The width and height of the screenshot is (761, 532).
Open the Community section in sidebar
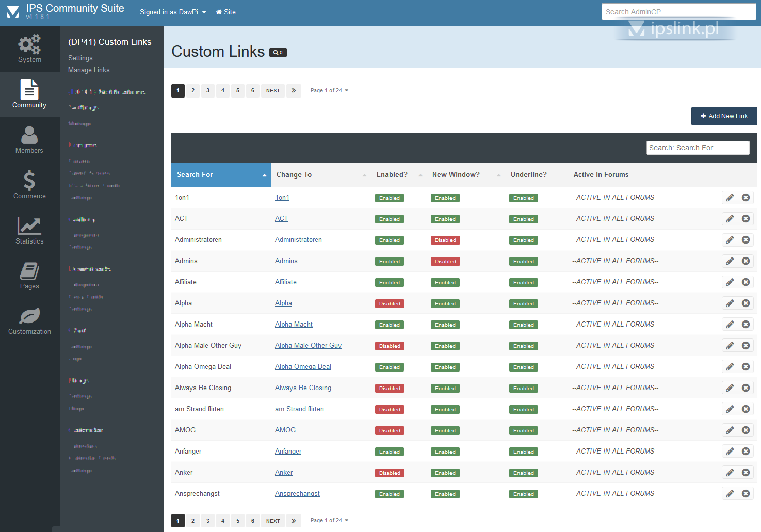point(30,94)
